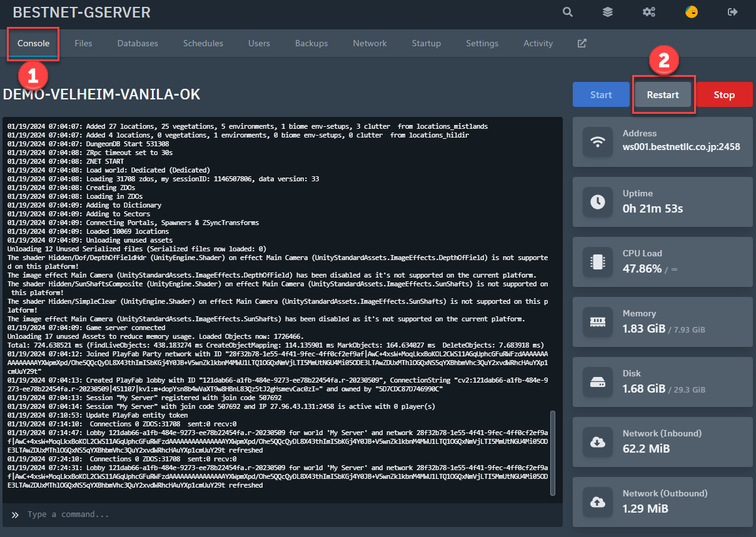Select address ws001.bestnetllc.co.jp:2458
This screenshot has width=756, height=537.
(x=681, y=148)
